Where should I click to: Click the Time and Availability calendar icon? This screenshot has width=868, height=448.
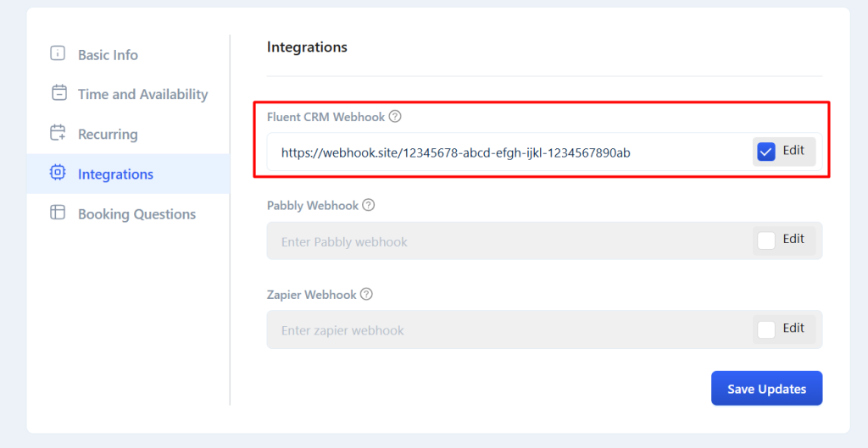pos(58,93)
